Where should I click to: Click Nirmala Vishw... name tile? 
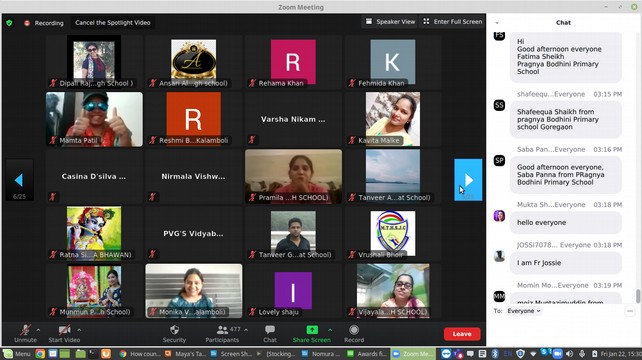(194, 177)
